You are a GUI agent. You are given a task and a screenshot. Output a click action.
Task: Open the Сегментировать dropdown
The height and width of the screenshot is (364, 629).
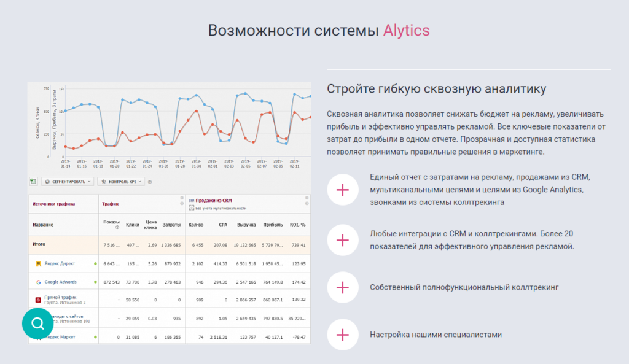[68, 182]
